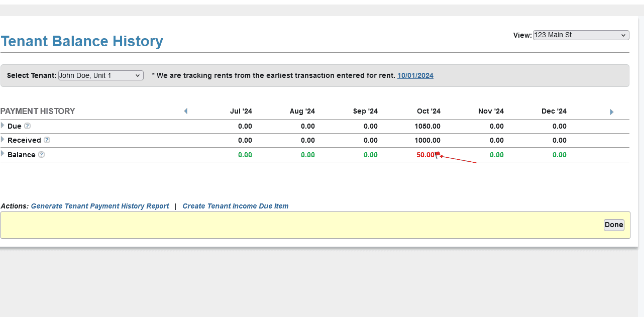Viewport: 644px width, 317px height.
Task: Select the 1050.00 due amount for October
Action: [x=427, y=126]
